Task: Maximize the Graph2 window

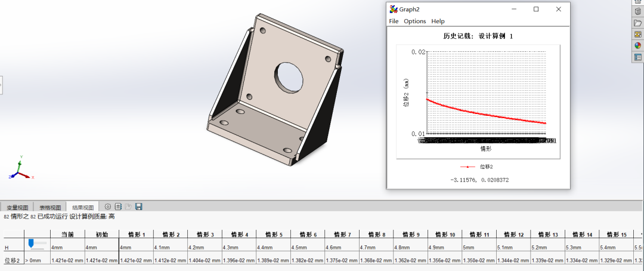Action: click(536, 9)
